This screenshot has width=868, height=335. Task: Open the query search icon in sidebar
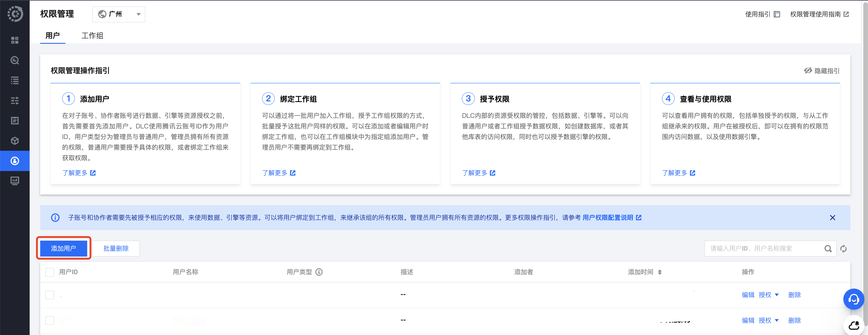tap(14, 60)
